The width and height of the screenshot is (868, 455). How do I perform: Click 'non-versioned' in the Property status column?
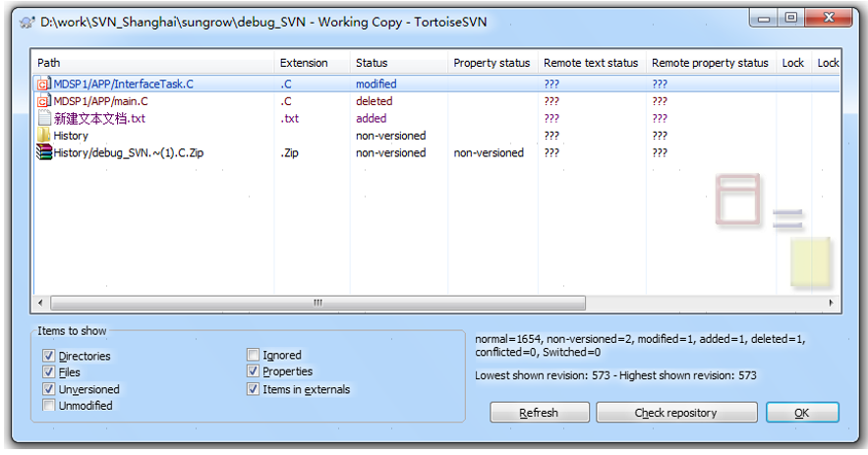489,152
